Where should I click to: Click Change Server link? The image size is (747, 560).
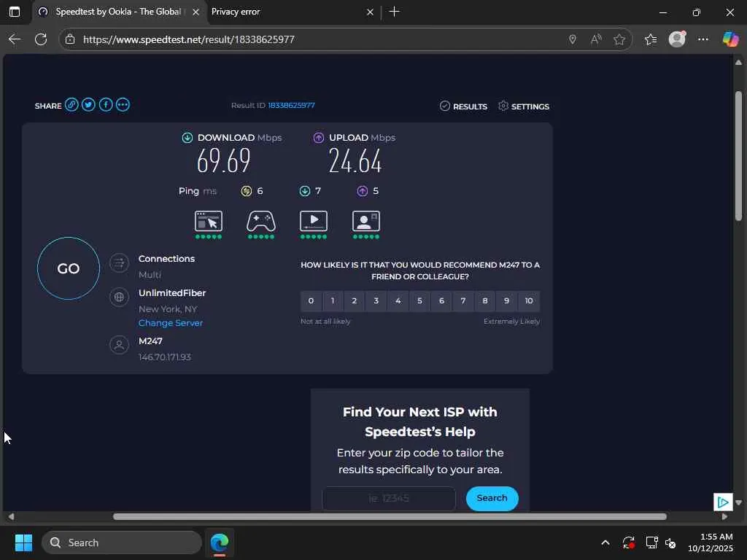point(171,323)
